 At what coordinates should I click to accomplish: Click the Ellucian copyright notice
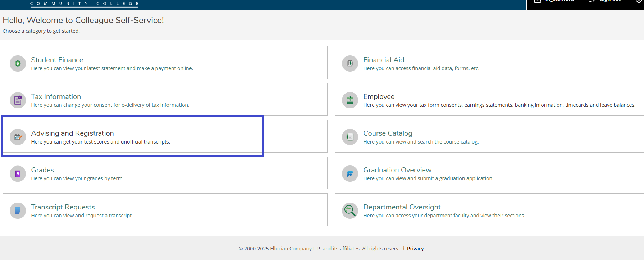coord(322,249)
